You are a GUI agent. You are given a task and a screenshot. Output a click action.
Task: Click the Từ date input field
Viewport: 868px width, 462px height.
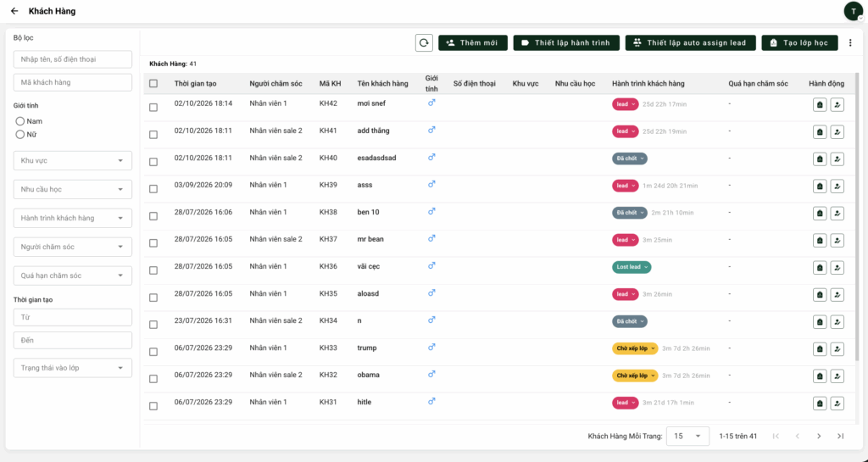coord(73,318)
